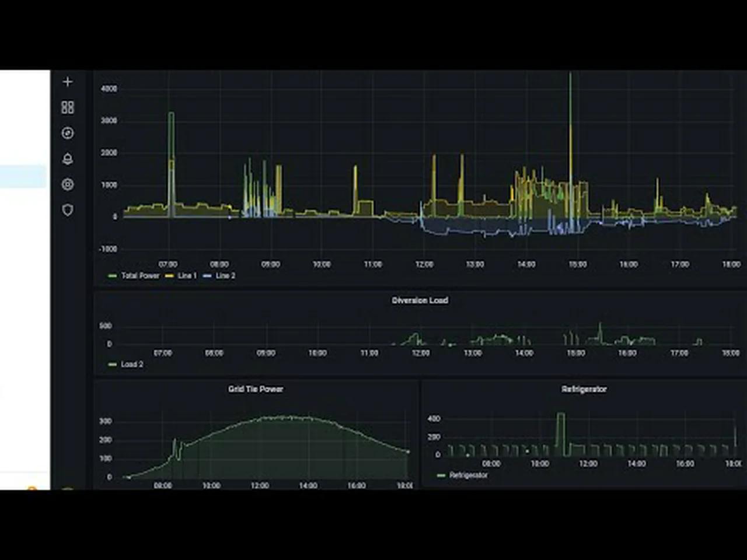Toggle the Refrigerator series visibility
This screenshot has height=560, width=747.
(x=467, y=475)
